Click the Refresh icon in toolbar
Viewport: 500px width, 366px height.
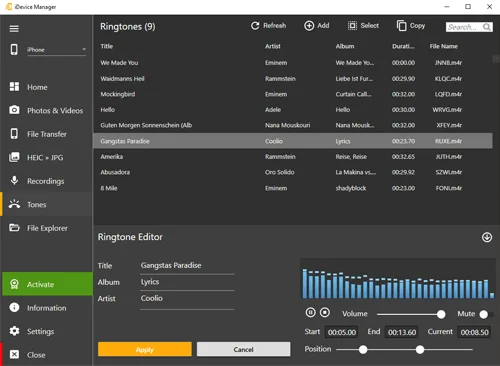(255, 26)
